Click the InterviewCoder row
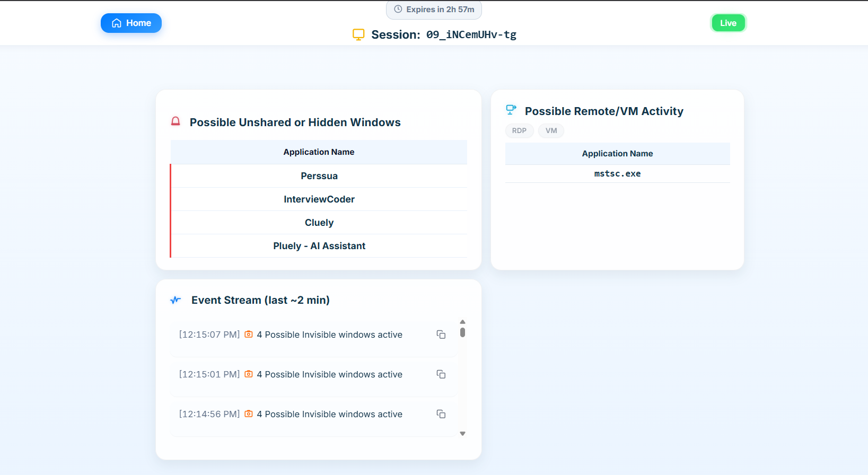 (x=319, y=199)
